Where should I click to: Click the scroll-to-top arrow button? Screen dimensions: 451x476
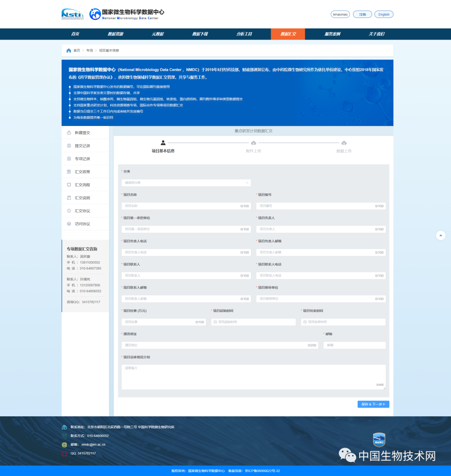tap(441, 235)
